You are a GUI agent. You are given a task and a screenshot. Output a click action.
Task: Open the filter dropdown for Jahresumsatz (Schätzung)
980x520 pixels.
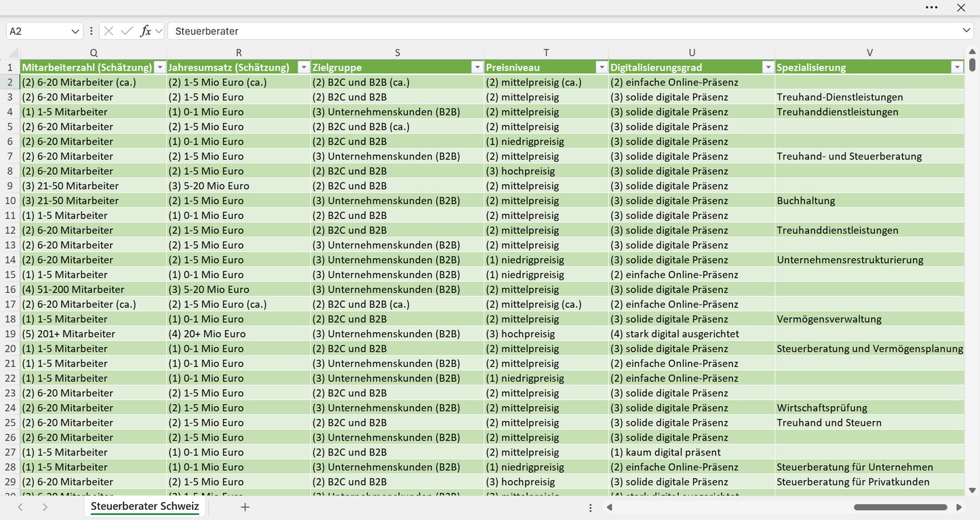(303, 67)
